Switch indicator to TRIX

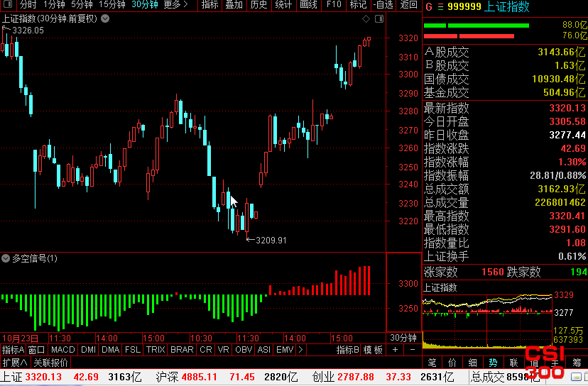click(x=156, y=350)
